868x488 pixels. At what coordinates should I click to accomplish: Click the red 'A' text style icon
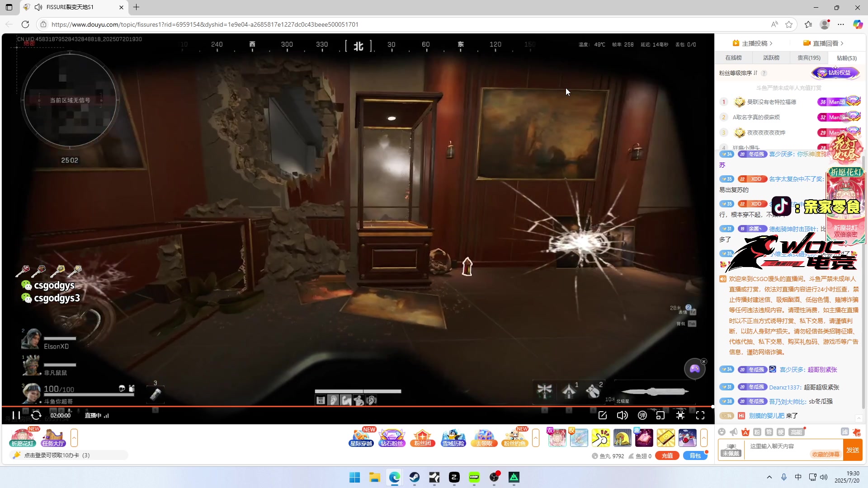745,432
